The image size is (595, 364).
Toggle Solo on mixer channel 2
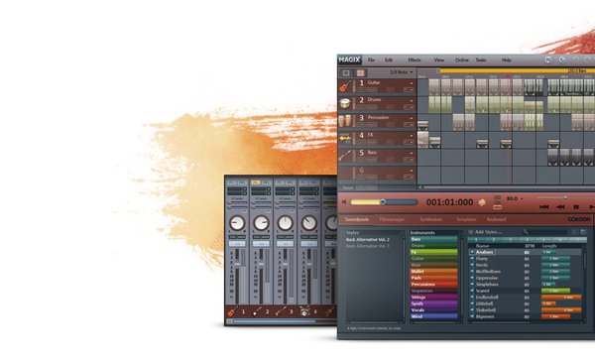click(256, 237)
